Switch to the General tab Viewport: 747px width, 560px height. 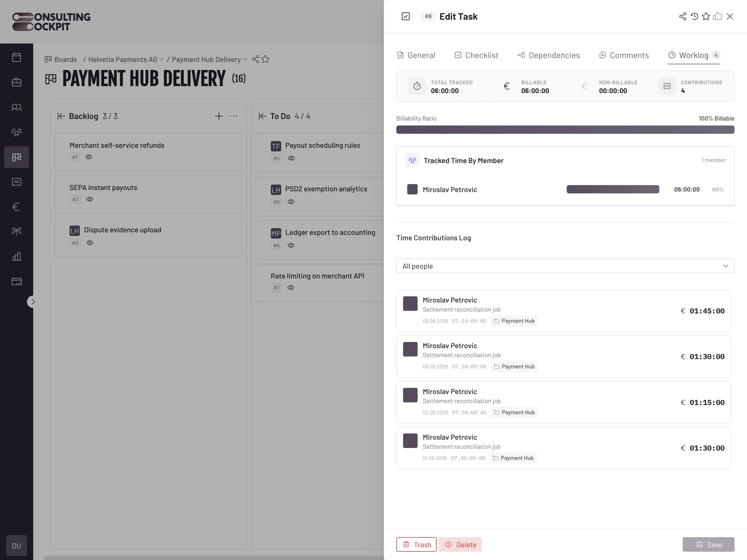tap(416, 55)
